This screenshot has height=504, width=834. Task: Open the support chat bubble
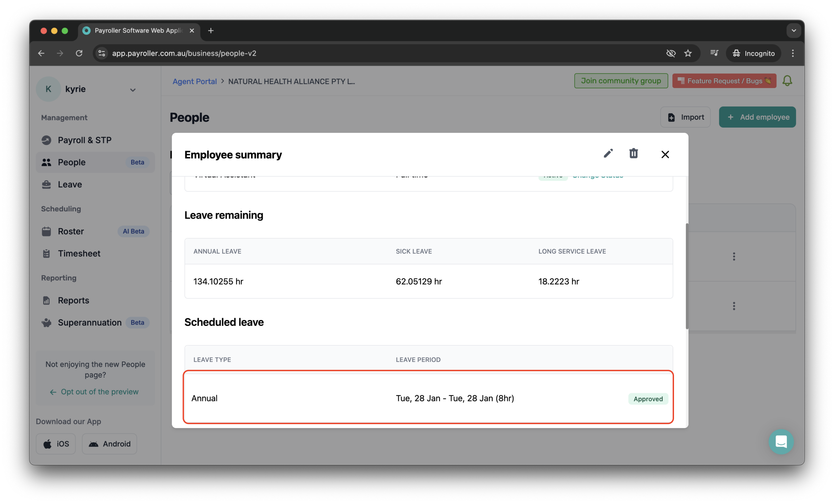[x=781, y=441]
